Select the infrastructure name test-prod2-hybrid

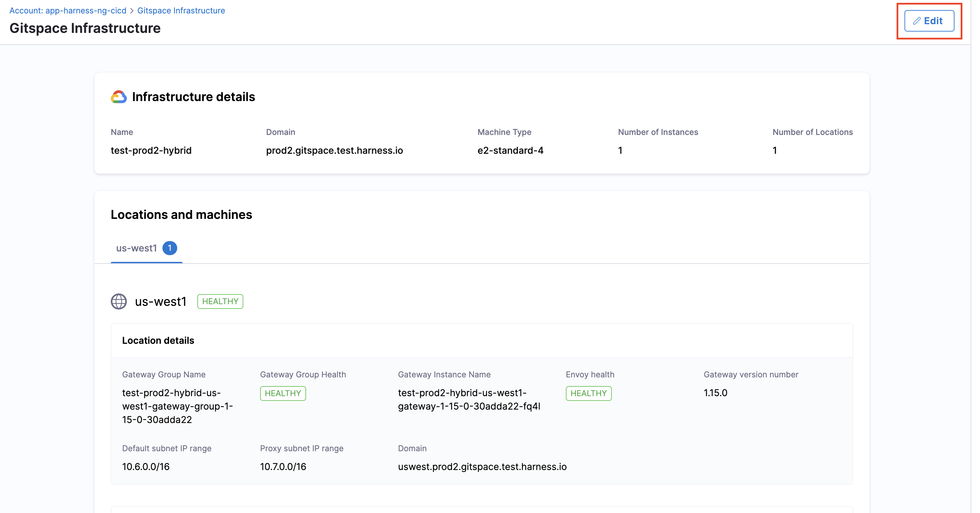point(151,150)
